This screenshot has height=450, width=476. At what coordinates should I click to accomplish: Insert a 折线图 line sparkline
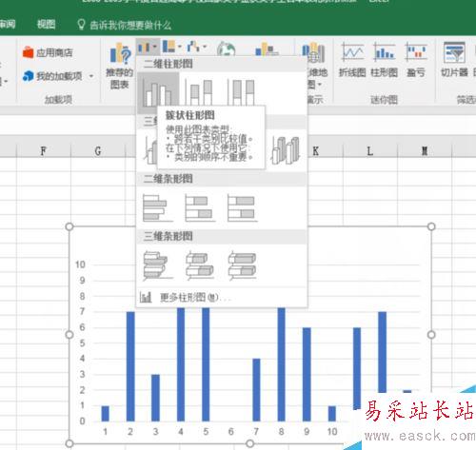(352, 60)
